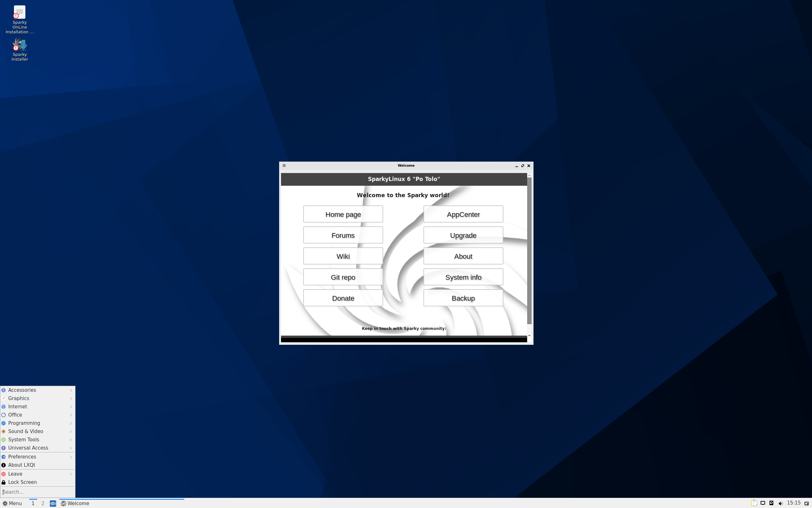812x508 pixels.
Task: Open System info from Welcome window
Action: coord(463,277)
